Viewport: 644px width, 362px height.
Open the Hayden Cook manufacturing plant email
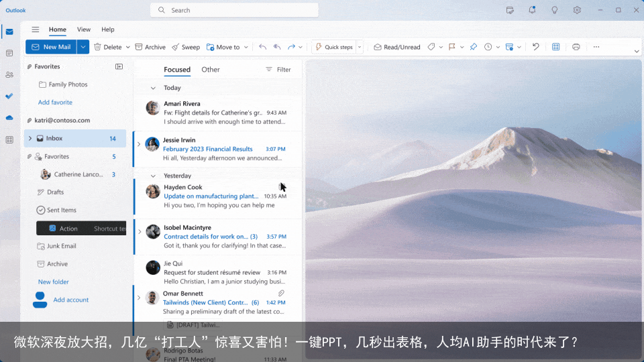point(217,196)
